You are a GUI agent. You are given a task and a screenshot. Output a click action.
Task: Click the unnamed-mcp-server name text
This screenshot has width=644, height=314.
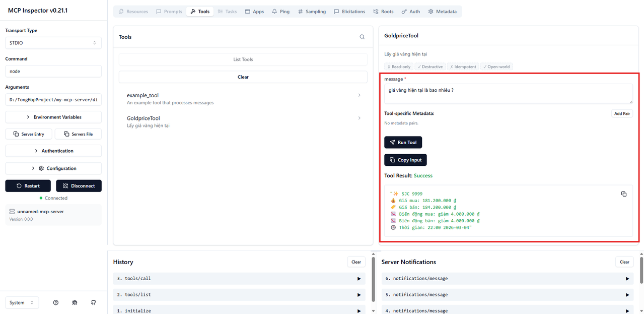tap(40, 212)
